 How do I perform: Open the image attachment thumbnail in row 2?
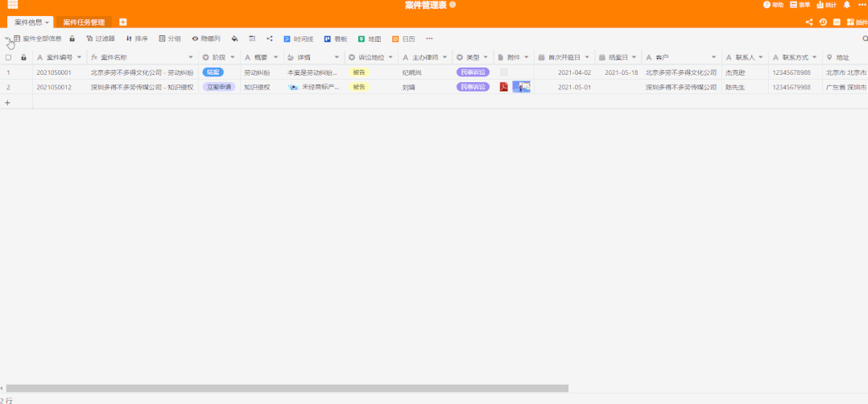522,87
